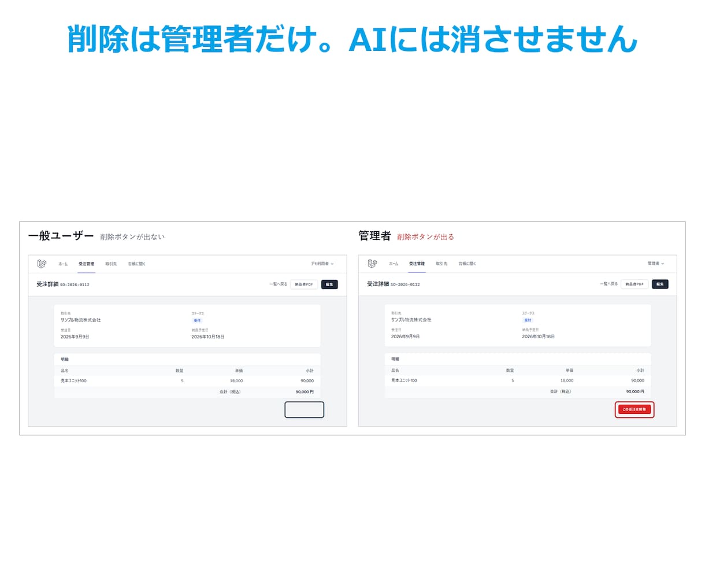The width and height of the screenshot is (705, 588).
Task: Click 受付 status badge in 管理者 panel
Action: 528,320
